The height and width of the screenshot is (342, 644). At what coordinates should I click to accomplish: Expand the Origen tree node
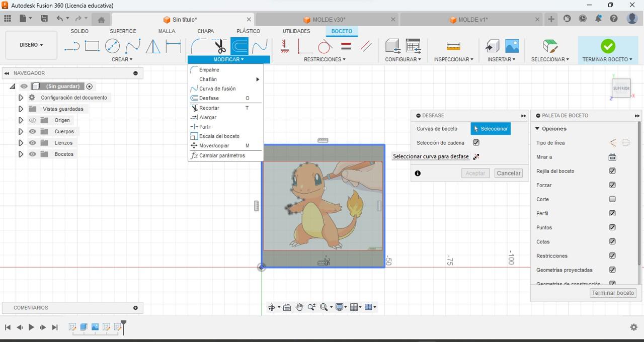point(21,120)
